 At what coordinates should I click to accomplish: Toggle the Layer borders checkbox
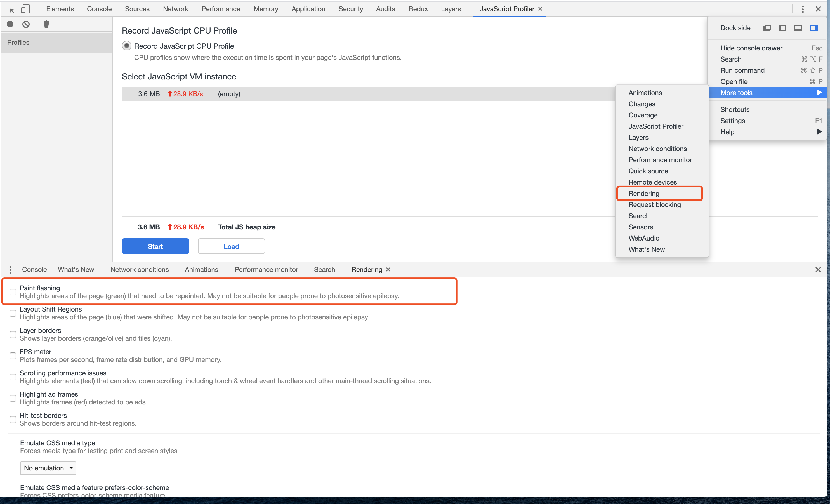[x=13, y=334]
